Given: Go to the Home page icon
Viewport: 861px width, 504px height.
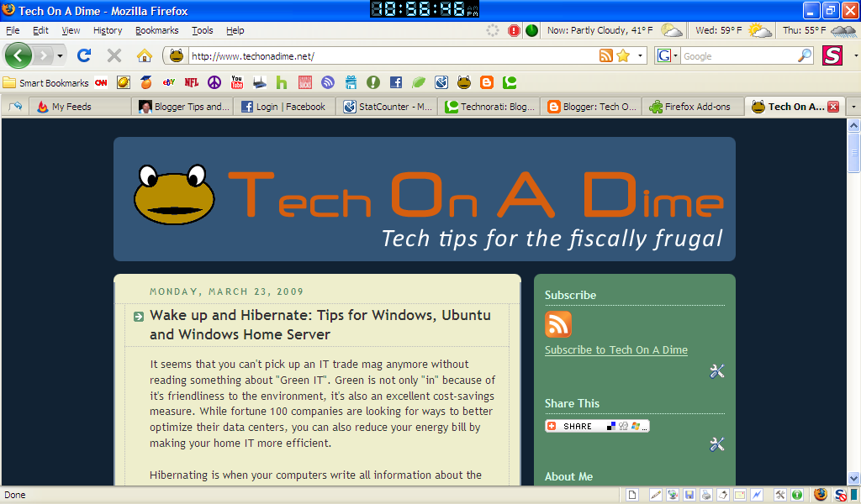Looking at the screenshot, I should point(145,55).
